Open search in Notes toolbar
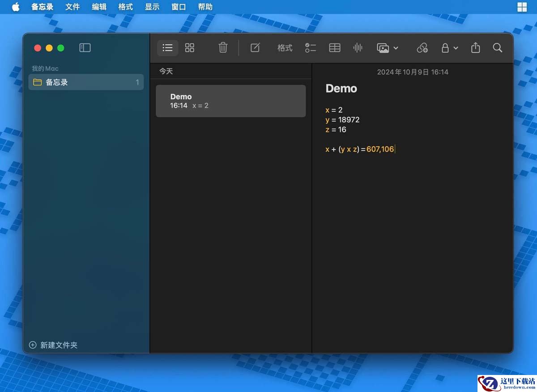The height and width of the screenshot is (392, 537). 497,48
